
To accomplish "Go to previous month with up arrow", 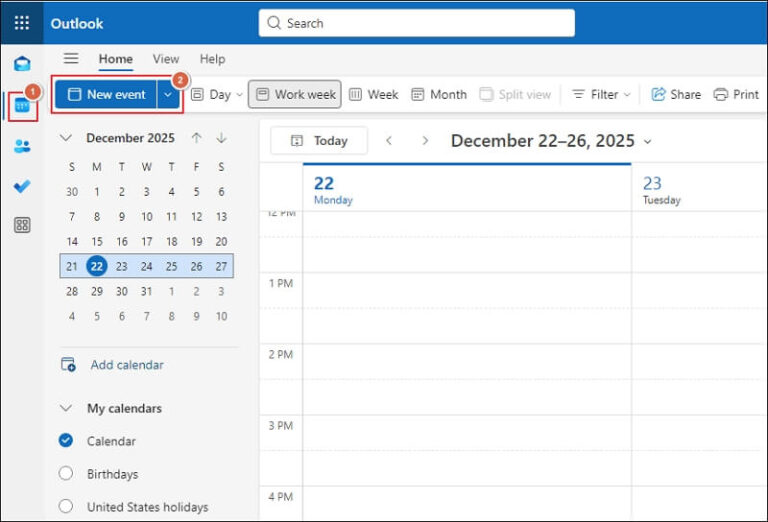I will 196,138.
